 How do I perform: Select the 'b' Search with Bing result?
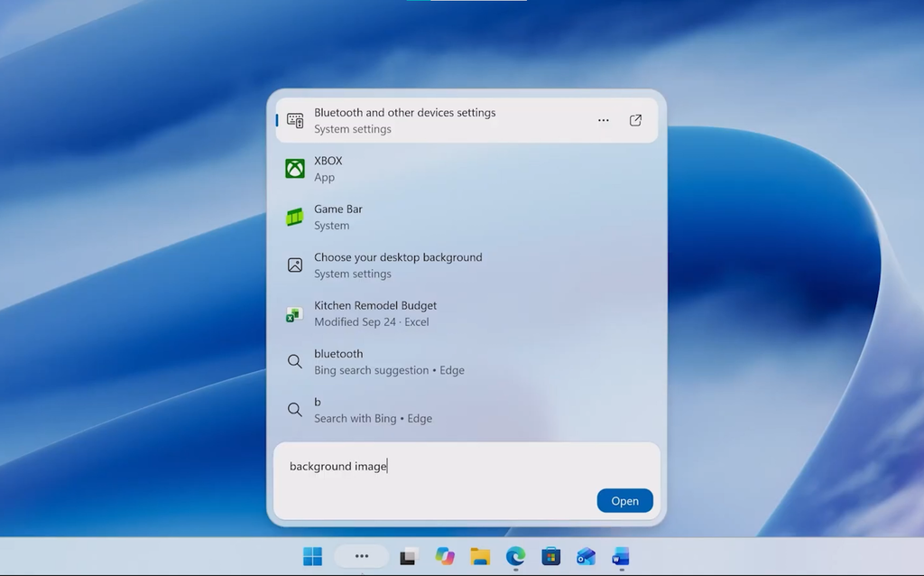click(467, 410)
